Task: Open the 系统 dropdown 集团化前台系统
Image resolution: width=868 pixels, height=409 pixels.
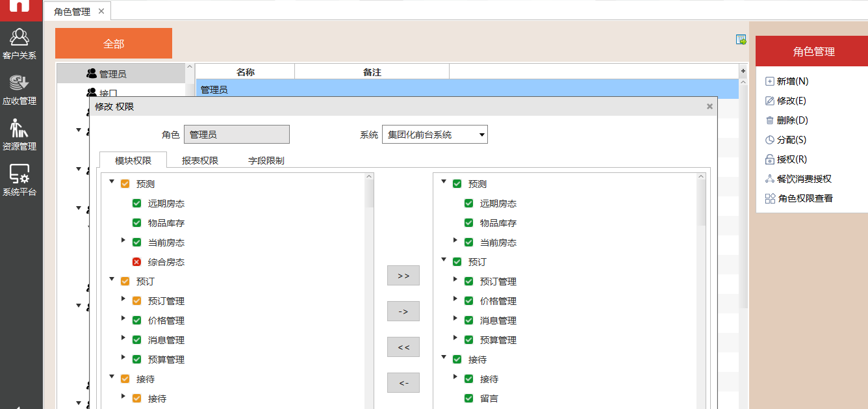Action: [x=435, y=135]
